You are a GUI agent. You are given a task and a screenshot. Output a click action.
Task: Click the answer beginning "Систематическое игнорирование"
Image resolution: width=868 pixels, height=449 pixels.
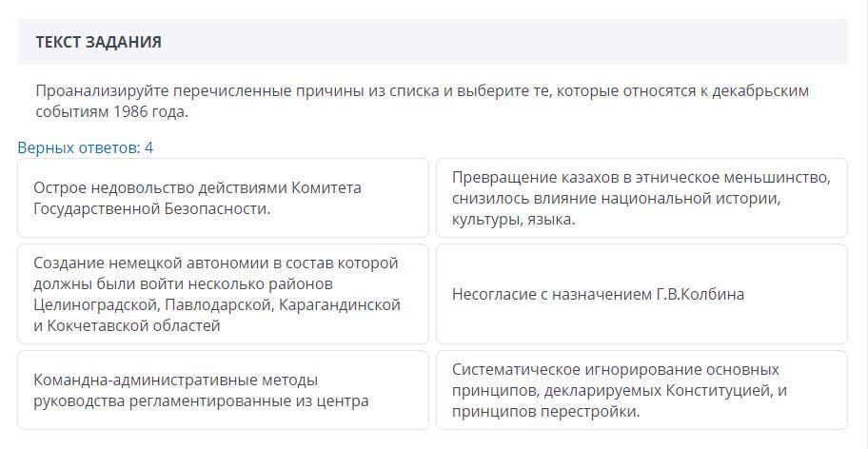(x=641, y=390)
